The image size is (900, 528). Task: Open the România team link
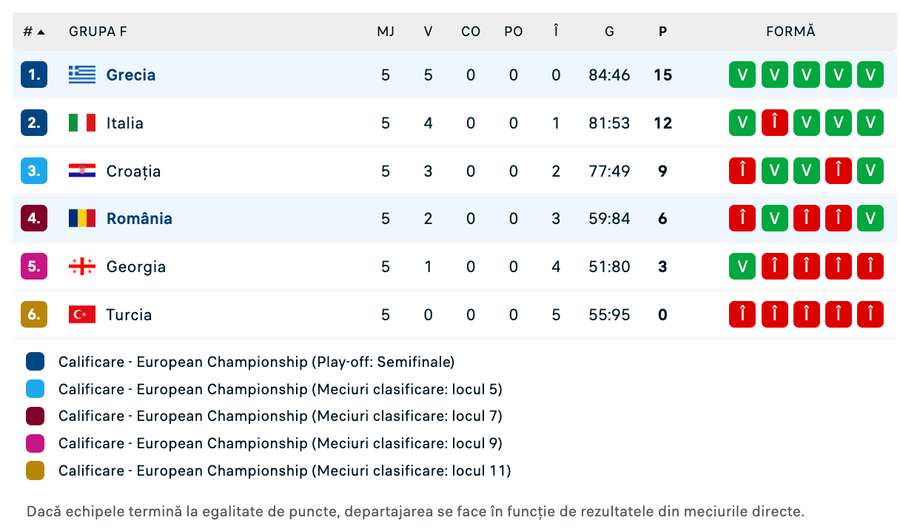tap(139, 219)
